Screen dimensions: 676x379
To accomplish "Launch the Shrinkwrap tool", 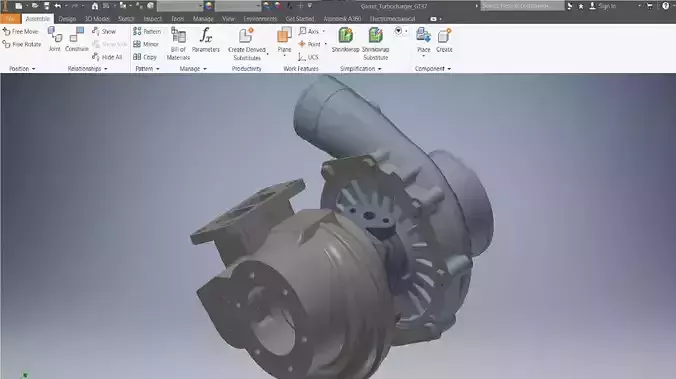I will pos(345,40).
